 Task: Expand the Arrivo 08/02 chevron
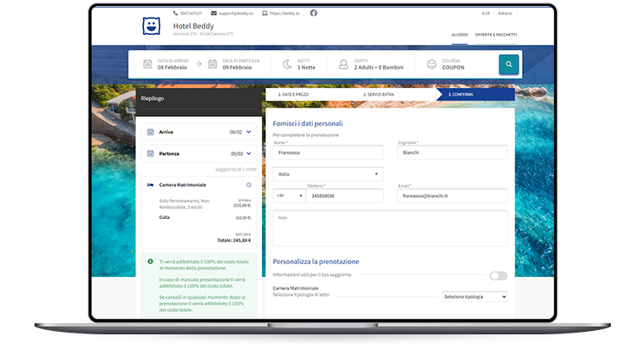pos(248,132)
